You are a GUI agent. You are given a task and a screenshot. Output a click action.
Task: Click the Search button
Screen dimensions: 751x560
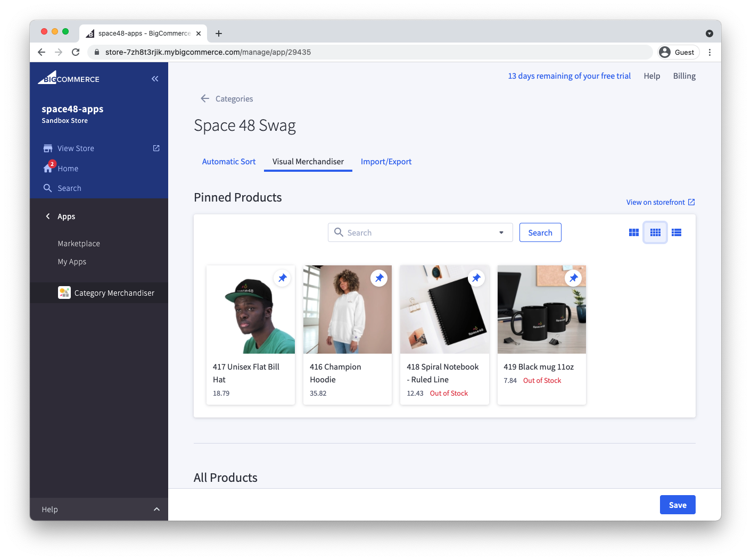click(x=540, y=232)
